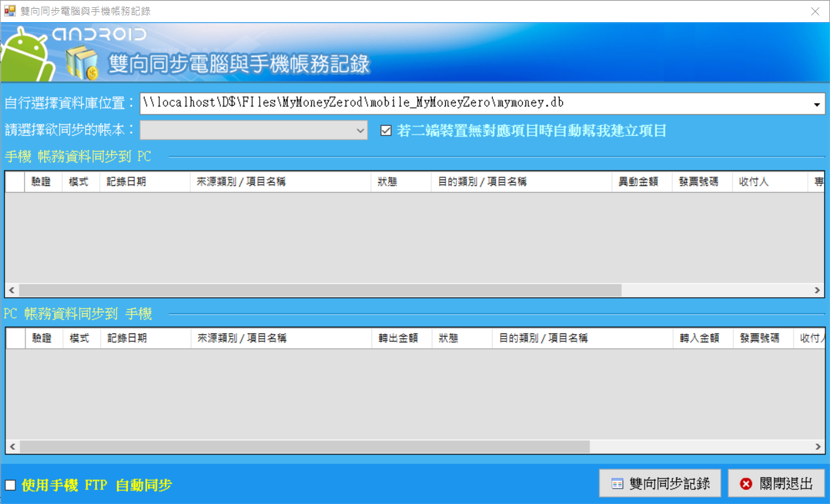Click the Android robot logo
The image size is (830, 504).
(27, 55)
